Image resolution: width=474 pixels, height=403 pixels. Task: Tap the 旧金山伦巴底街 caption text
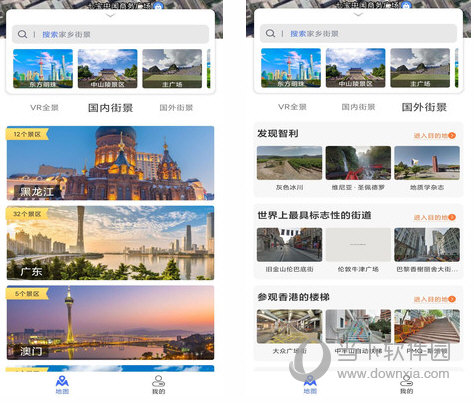(289, 269)
